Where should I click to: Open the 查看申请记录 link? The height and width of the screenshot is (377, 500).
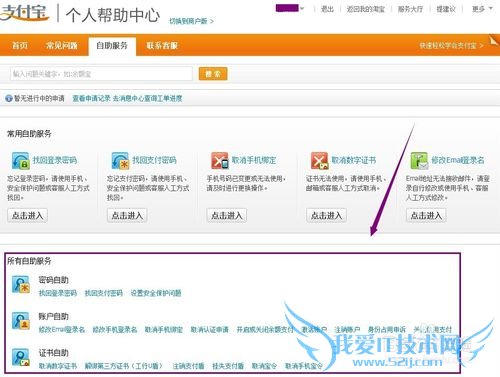click(92, 99)
